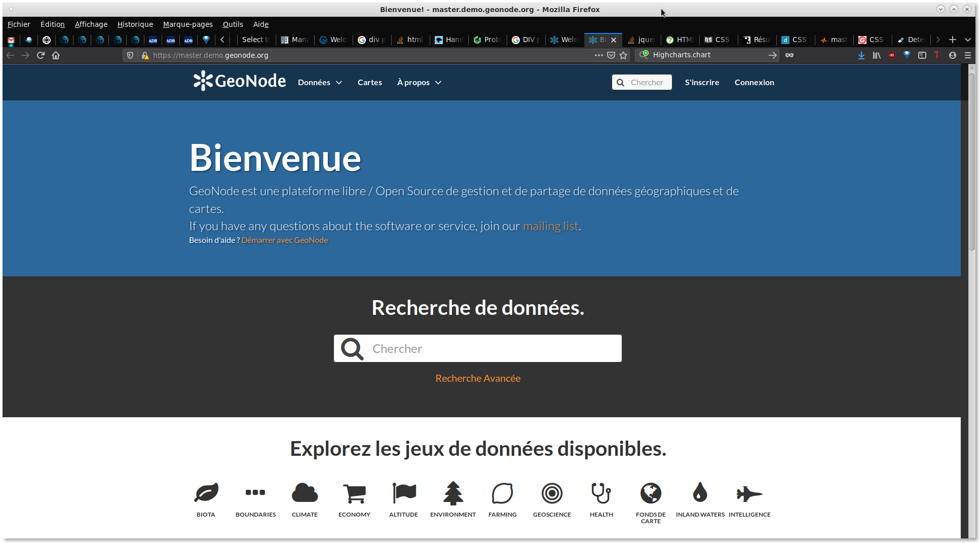Open the Affichage menu
The image size is (980, 543).
[x=91, y=24]
